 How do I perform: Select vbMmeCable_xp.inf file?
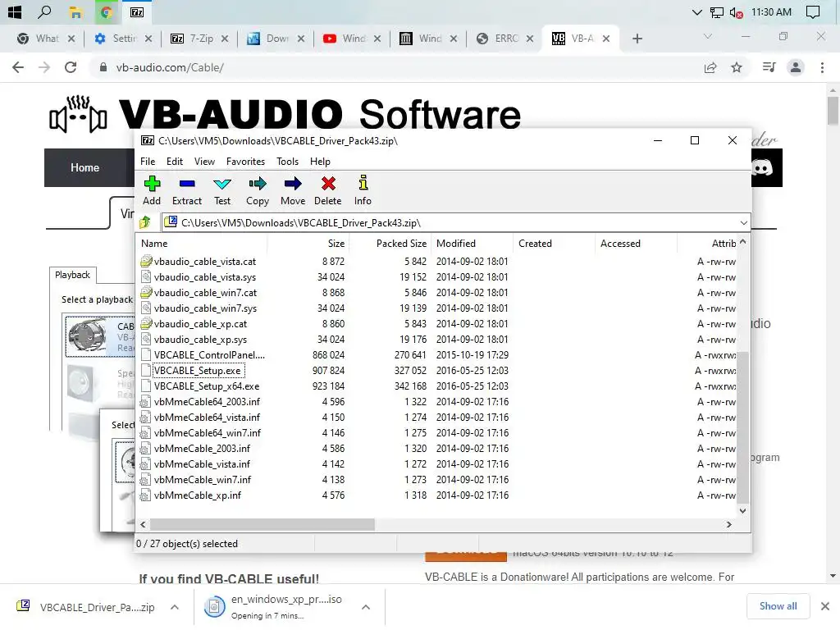[197, 495]
